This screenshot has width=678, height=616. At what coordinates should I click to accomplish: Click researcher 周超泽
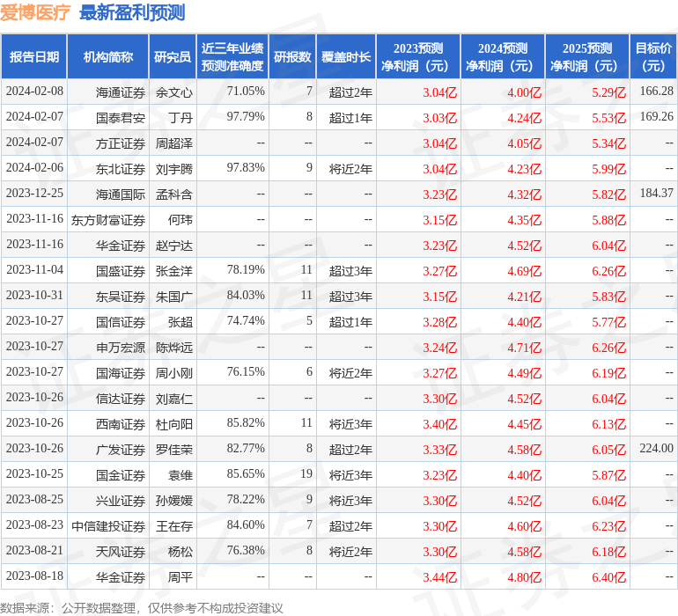click(x=173, y=143)
